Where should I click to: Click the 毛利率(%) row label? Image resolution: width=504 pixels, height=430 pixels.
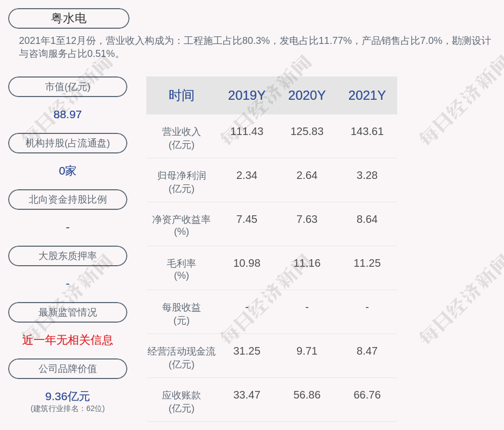[182, 269]
